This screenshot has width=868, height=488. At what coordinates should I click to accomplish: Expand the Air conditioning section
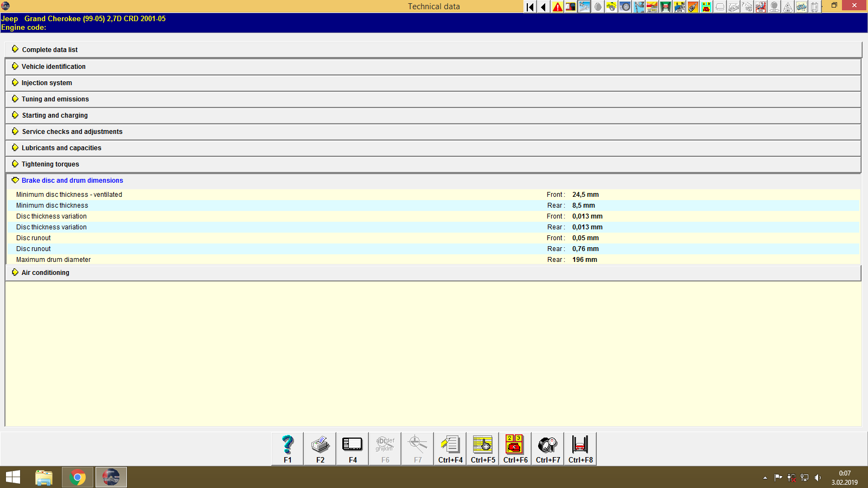click(x=45, y=272)
